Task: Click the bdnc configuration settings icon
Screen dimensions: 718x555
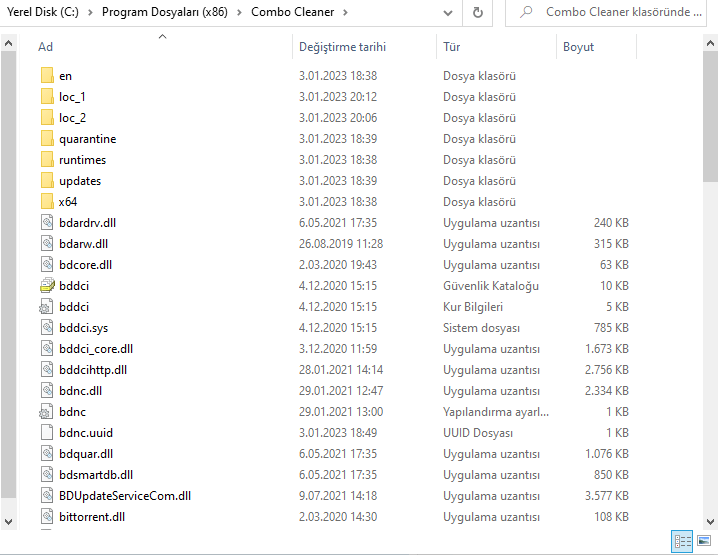Action: (x=47, y=412)
